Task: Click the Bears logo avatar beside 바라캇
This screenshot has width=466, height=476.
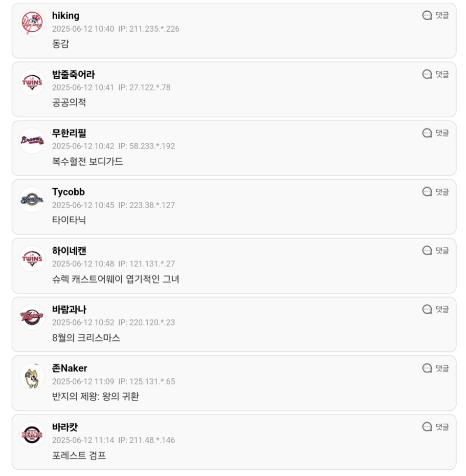Action: tap(32, 434)
